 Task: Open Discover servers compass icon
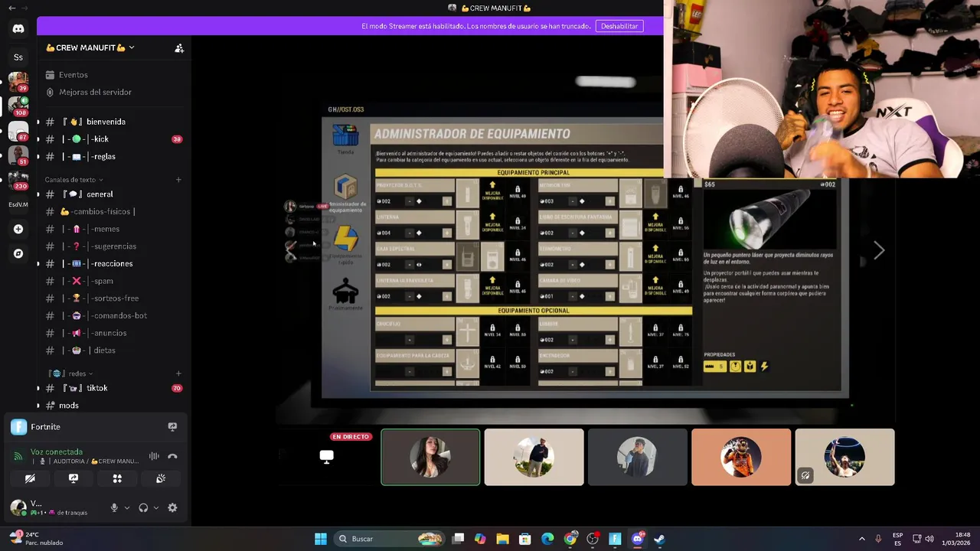18,253
